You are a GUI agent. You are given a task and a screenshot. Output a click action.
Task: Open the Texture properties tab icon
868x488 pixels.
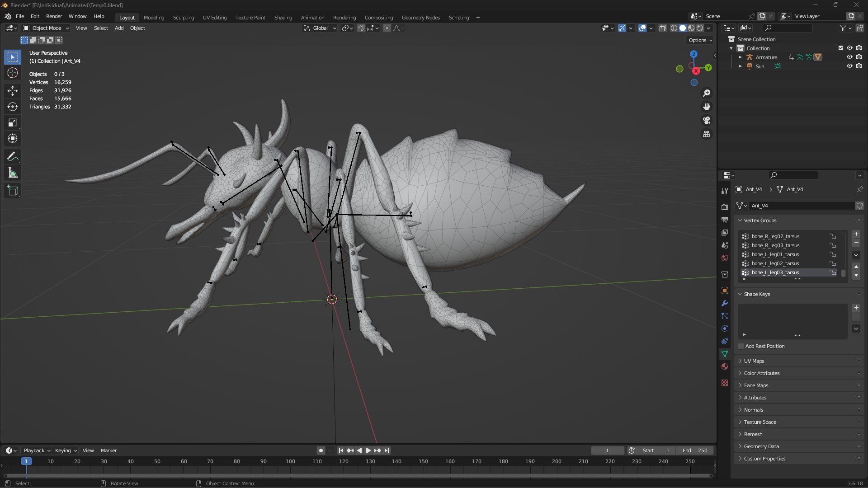tap(725, 383)
